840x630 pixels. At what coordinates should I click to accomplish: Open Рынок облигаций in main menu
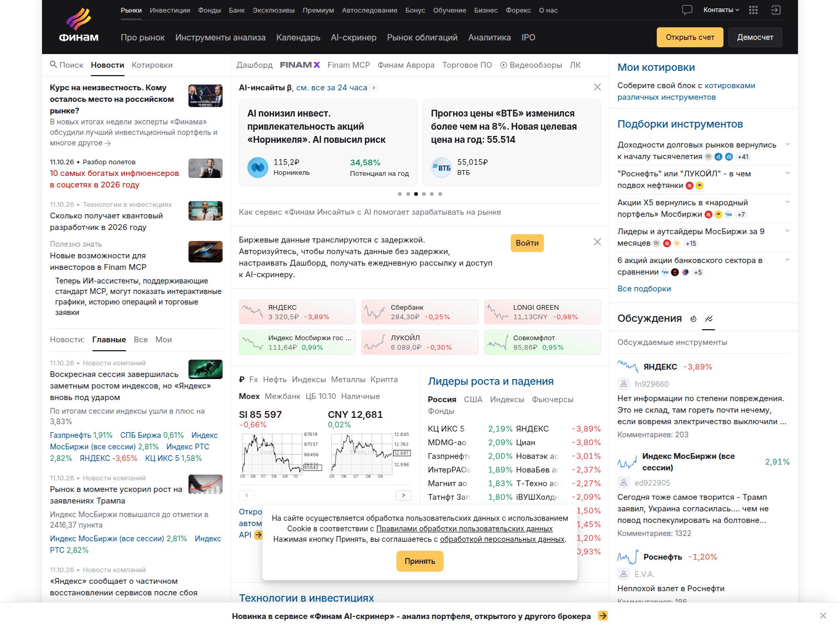pyautogui.click(x=422, y=37)
